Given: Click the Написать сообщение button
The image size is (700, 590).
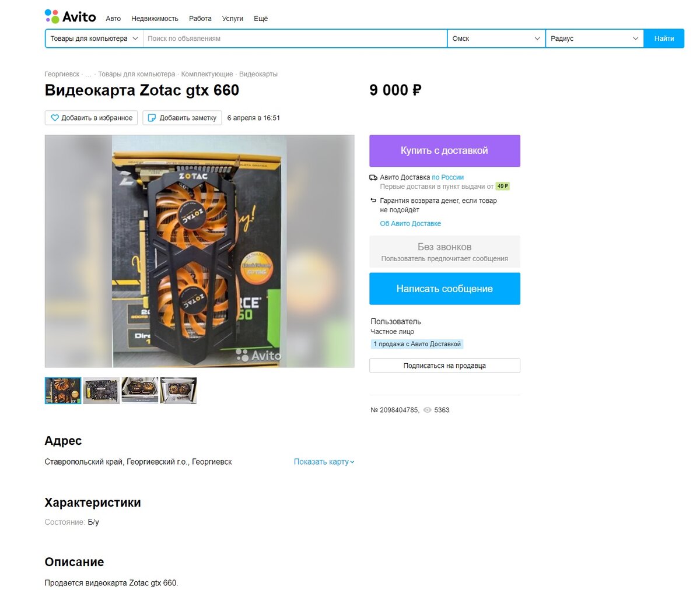Looking at the screenshot, I should (x=444, y=289).
